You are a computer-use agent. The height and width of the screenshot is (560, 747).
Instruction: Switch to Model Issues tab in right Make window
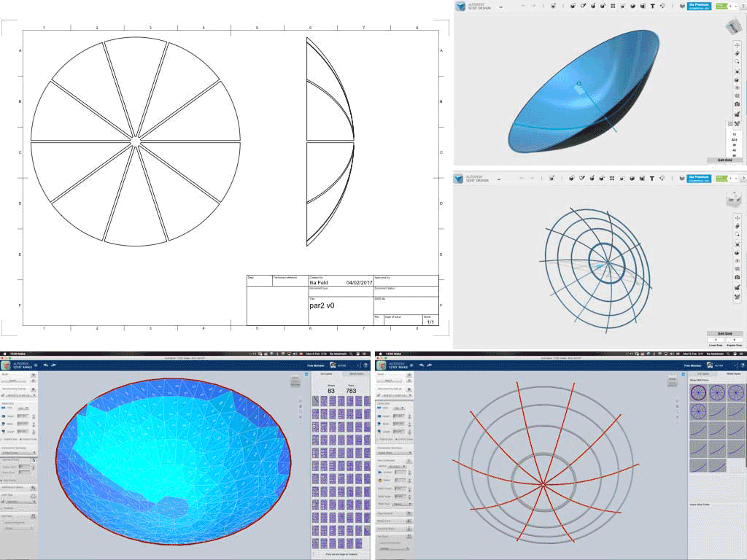point(732,374)
